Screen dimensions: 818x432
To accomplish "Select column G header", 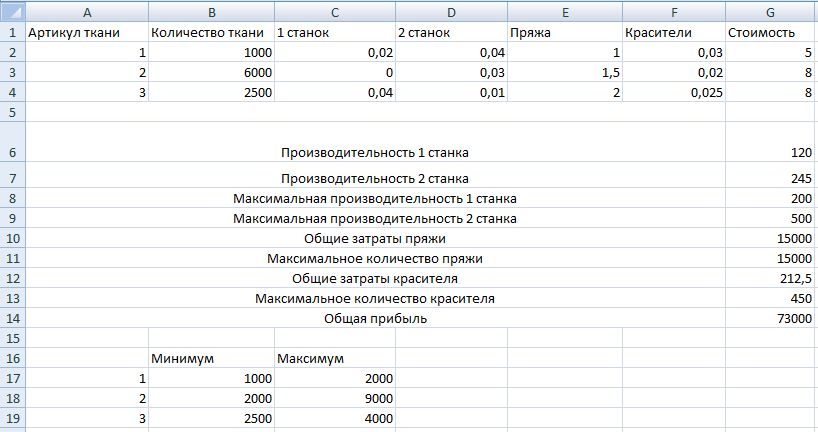I will click(x=770, y=11).
